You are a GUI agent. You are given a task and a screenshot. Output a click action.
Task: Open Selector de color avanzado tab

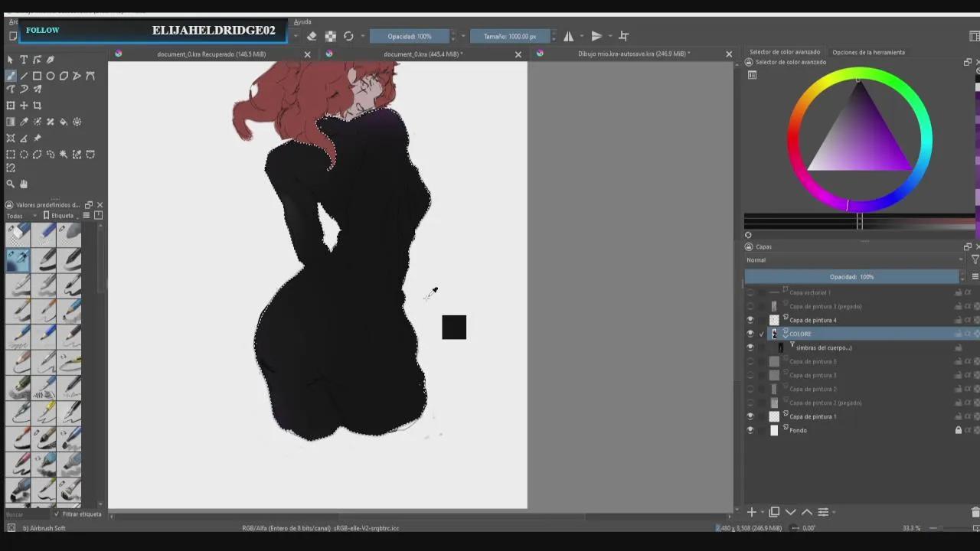pyautogui.click(x=785, y=52)
